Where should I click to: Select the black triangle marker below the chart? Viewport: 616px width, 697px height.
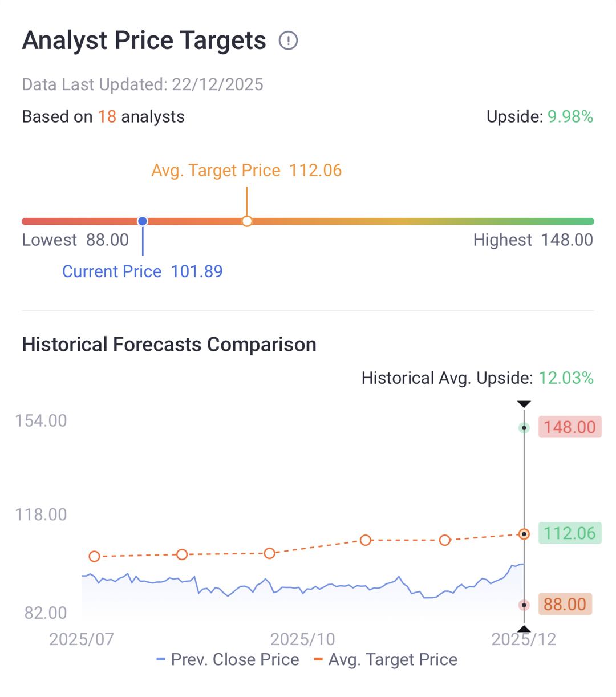click(524, 629)
